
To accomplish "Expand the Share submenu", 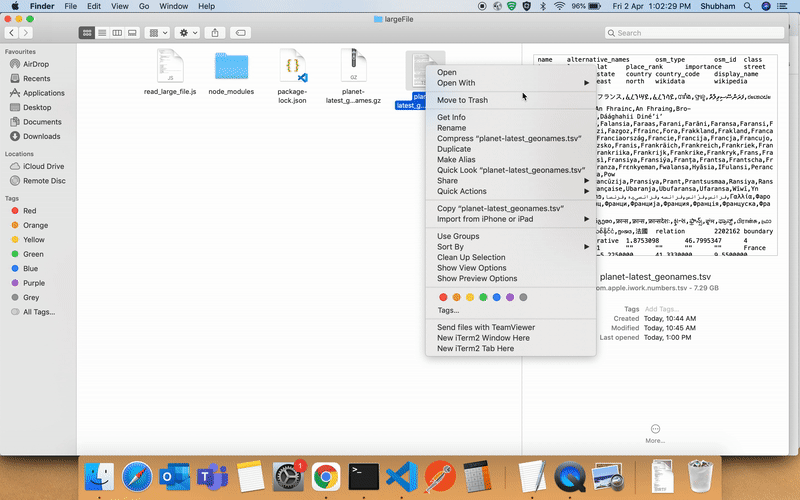I will 511,181.
